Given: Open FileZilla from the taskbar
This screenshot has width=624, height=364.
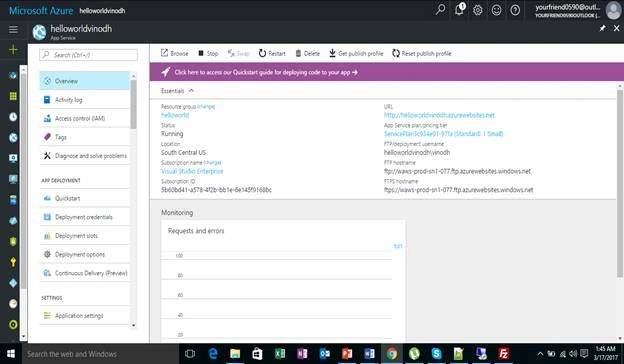Looking at the screenshot, I should click(503, 354).
